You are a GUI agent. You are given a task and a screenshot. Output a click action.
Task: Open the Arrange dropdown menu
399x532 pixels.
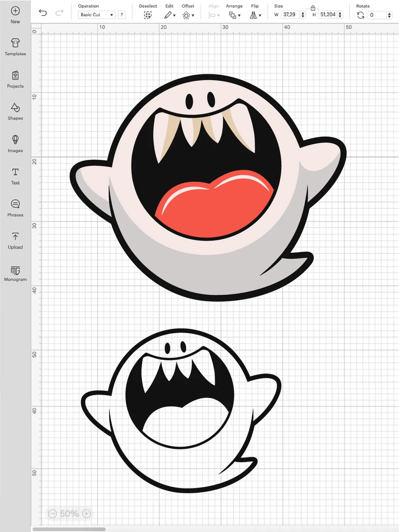click(235, 15)
